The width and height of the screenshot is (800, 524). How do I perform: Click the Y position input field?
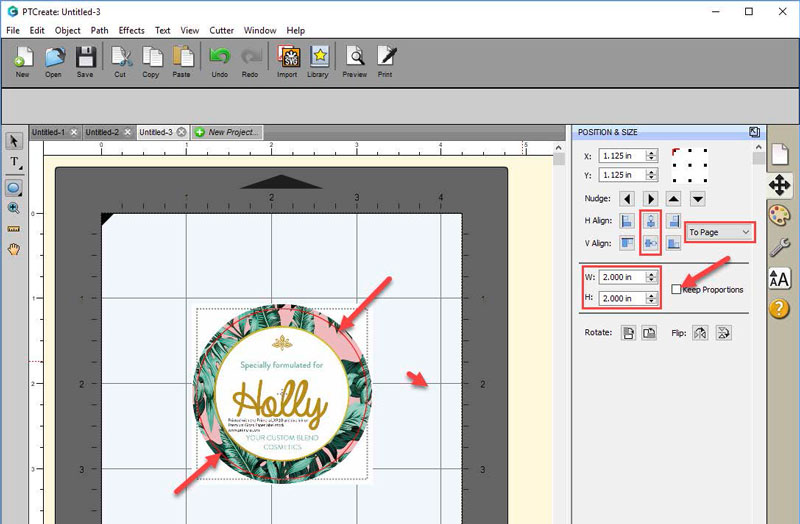click(622, 175)
